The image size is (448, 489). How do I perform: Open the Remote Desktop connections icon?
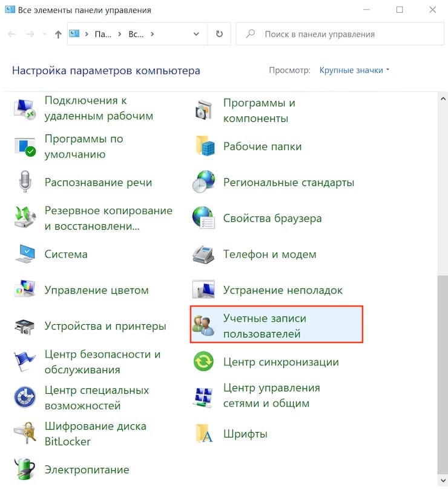click(x=24, y=109)
